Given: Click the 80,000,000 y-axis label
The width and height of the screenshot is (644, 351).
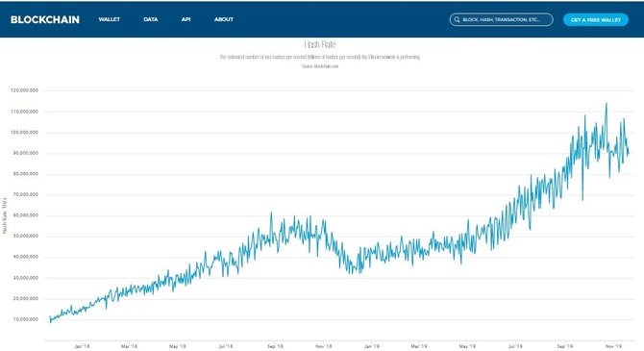Looking at the screenshot, I should pyautogui.click(x=25, y=174).
